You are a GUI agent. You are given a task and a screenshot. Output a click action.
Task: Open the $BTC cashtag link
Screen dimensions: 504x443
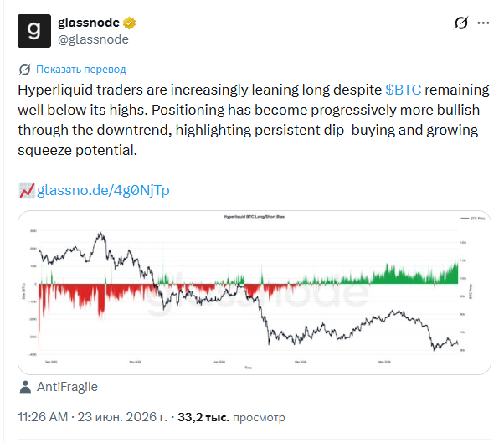pyautogui.click(x=403, y=90)
